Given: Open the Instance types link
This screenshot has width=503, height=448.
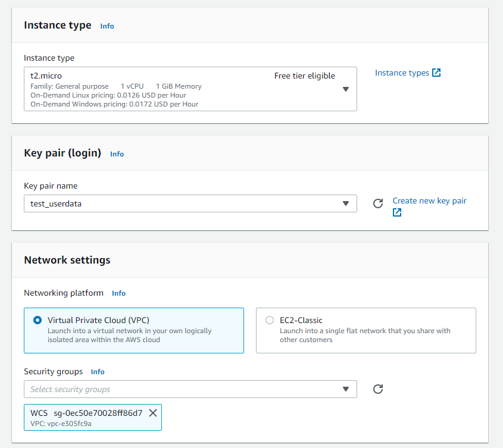Looking at the screenshot, I should coord(402,73).
